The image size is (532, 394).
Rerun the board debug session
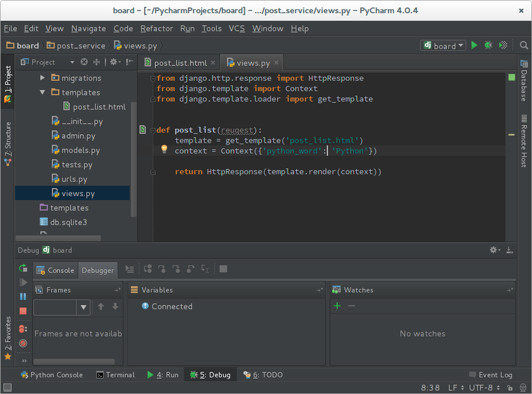coord(23,268)
